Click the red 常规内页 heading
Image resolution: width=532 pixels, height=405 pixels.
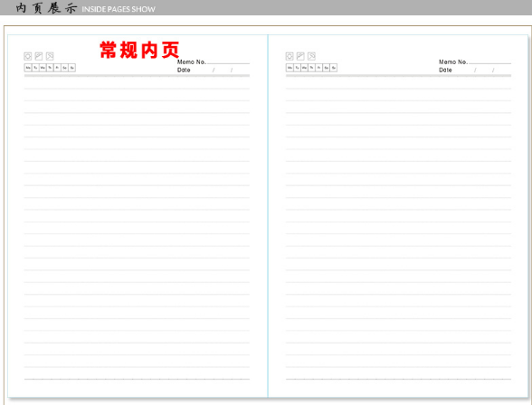pyautogui.click(x=139, y=50)
